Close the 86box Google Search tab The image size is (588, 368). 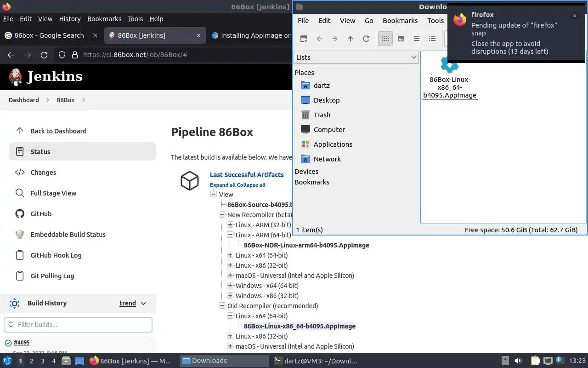(x=95, y=35)
